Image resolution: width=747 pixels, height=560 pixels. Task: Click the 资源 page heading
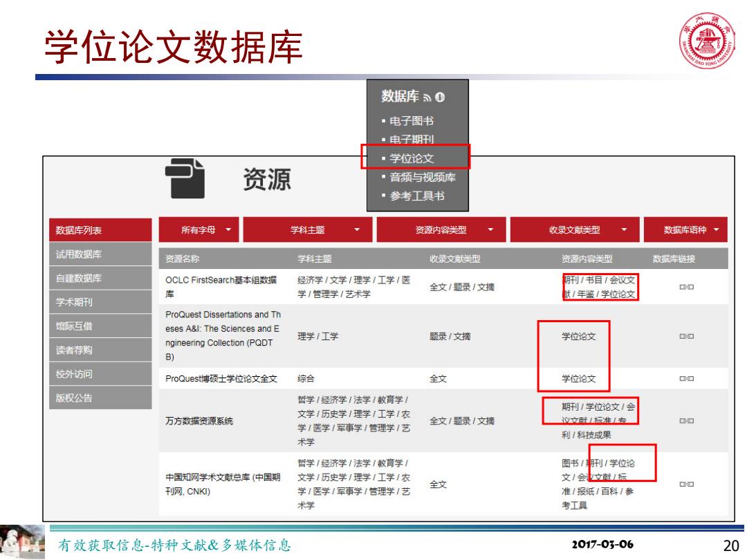pos(267,180)
